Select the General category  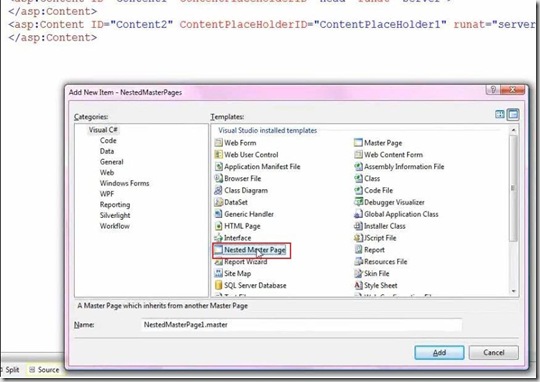point(112,162)
